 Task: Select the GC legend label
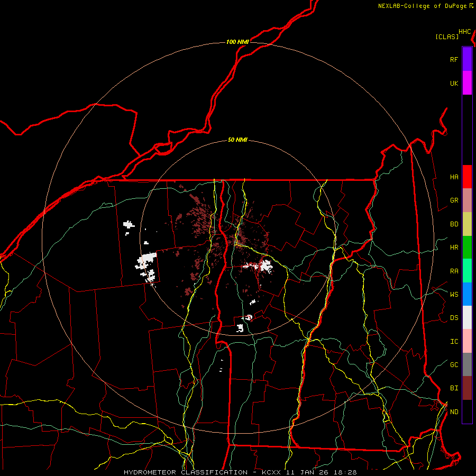pyautogui.click(x=454, y=364)
